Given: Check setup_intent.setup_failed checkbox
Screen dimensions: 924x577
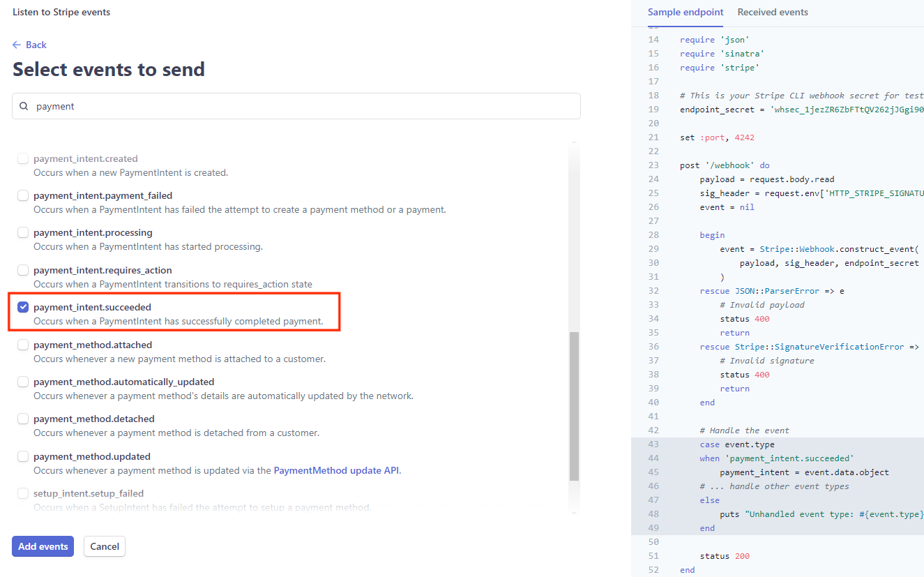Looking at the screenshot, I should (23, 493).
